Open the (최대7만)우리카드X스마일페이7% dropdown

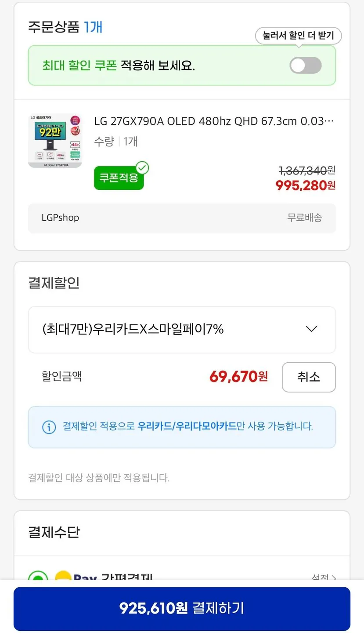182,329
